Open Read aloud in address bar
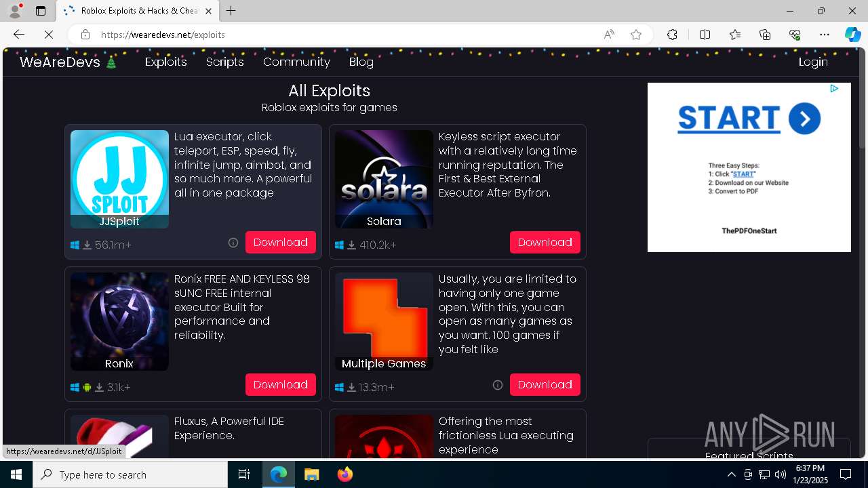The height and width of the screenshot is (488, 868). [x=609, y=35]
